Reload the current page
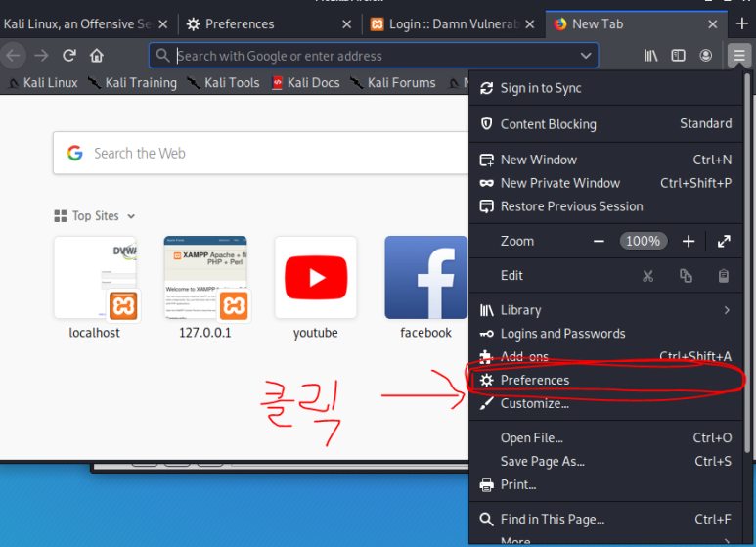This screenshot has height=547, width=756. coord(69,56)
